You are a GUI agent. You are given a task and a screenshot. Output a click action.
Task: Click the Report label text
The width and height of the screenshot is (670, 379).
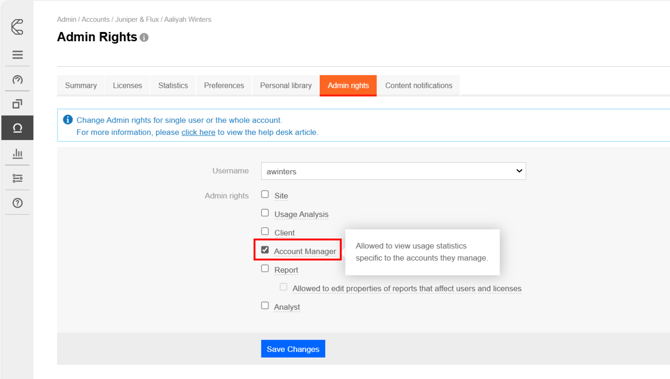pyautogui.click(x=286, y=270)
